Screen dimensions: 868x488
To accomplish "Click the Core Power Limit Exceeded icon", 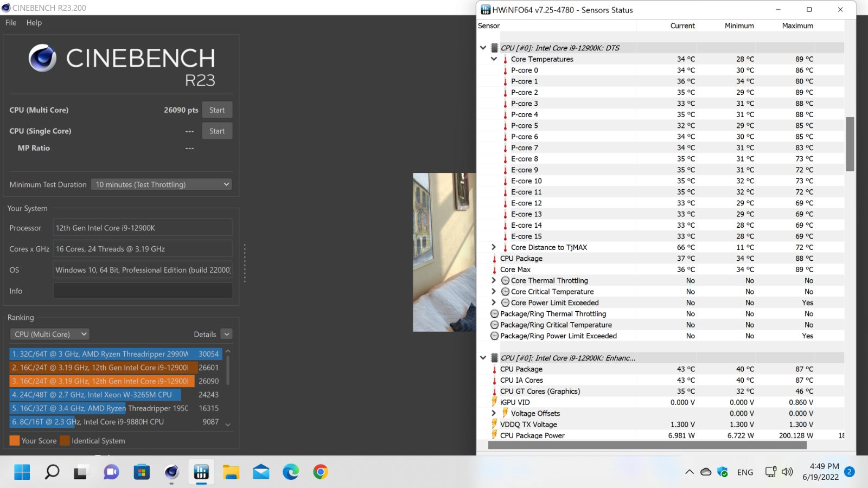I will point(505,303).
